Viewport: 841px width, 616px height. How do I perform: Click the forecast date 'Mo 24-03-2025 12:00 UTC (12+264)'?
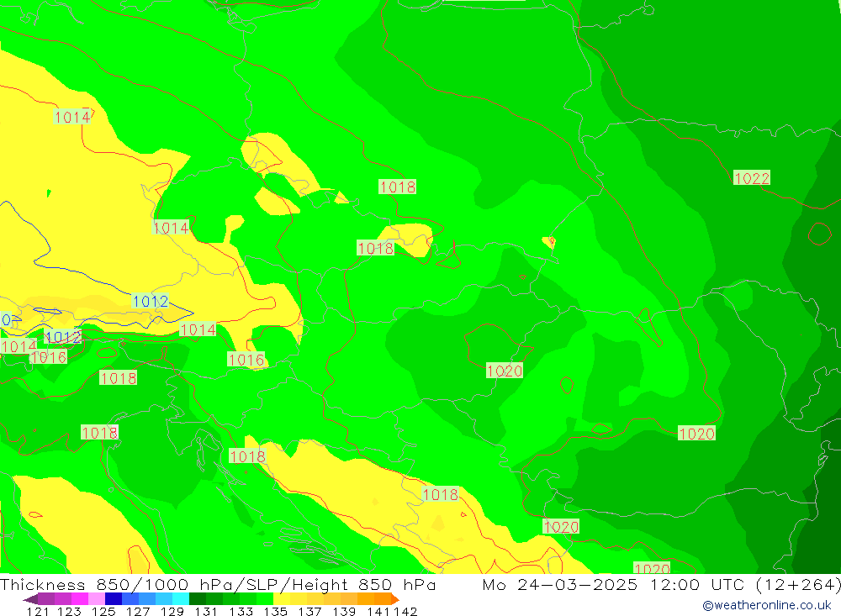[661, 584]
